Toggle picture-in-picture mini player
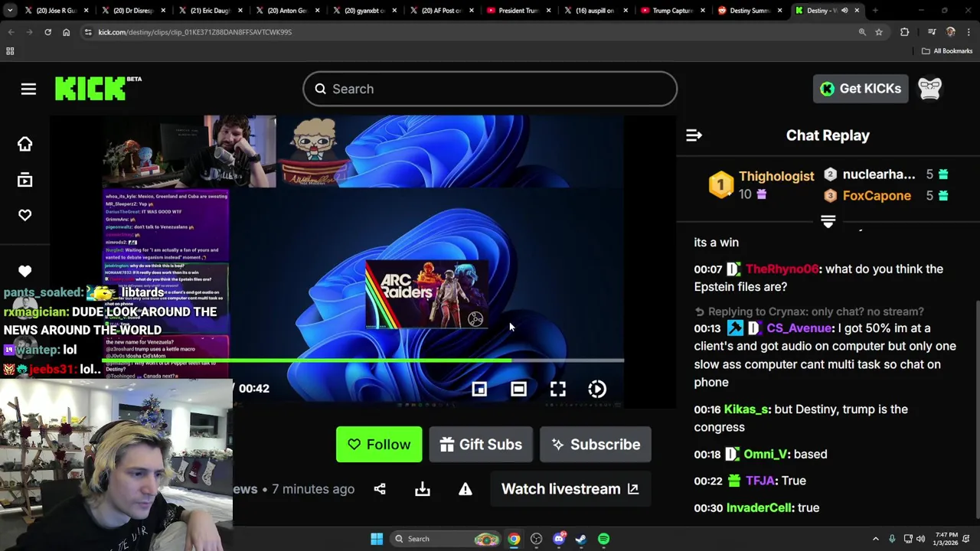 point(479,389)
